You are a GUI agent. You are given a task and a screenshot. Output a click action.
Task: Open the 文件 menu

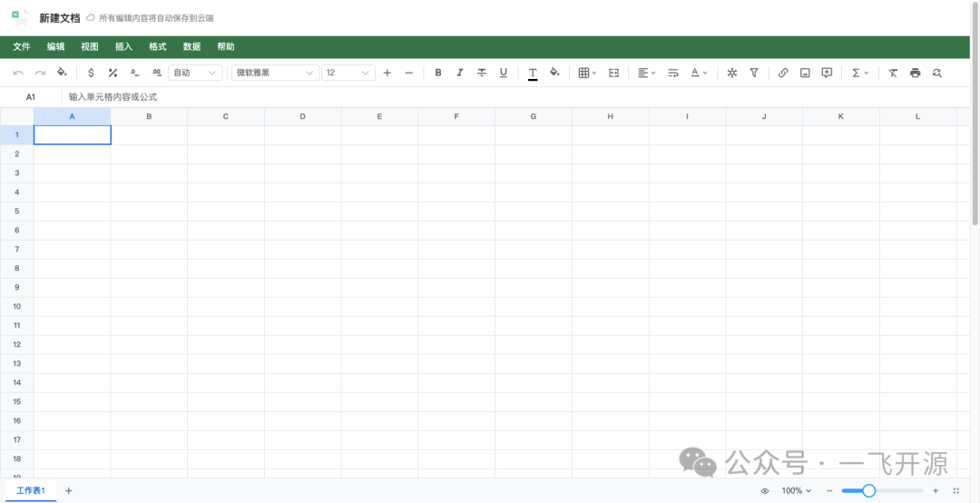tap(22, 46)
